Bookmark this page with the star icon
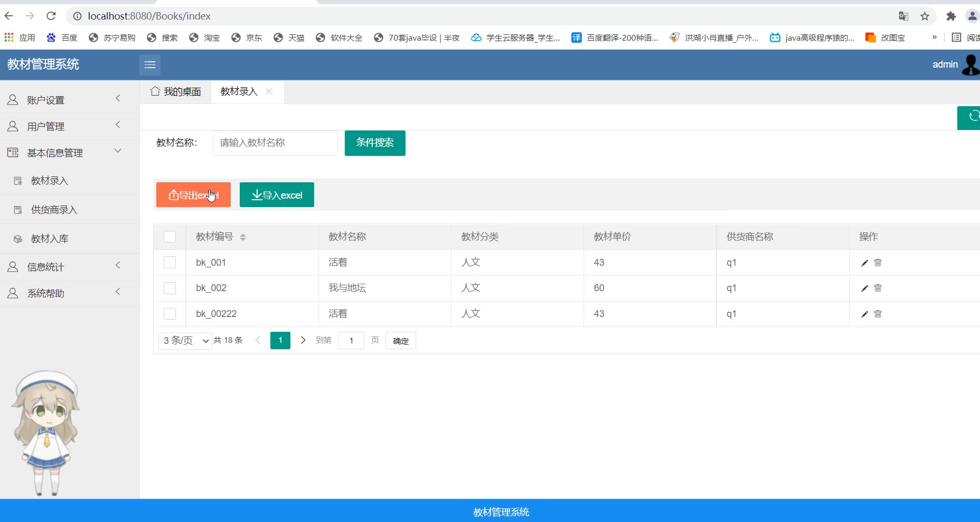 point(925,16)
